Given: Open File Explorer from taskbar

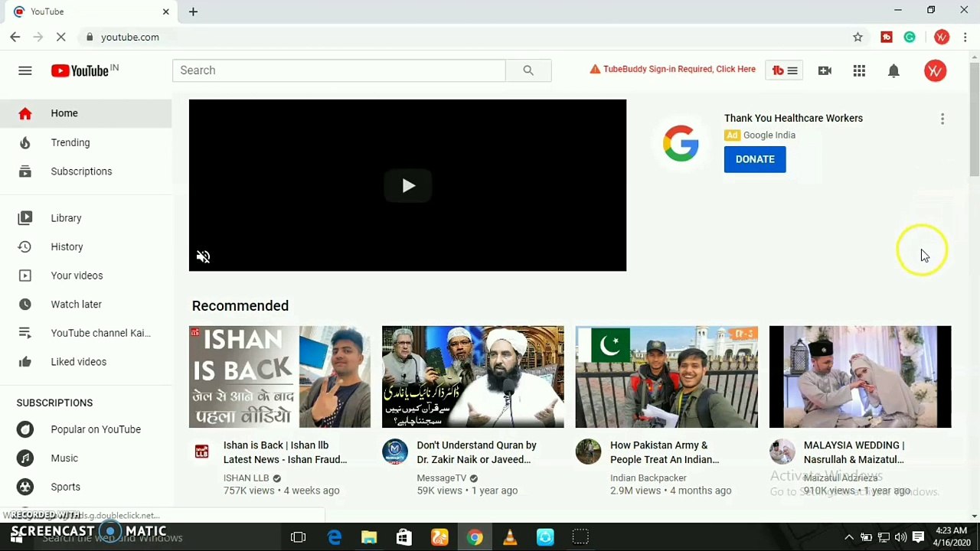Looking at the screenshot, I should 369,537.
